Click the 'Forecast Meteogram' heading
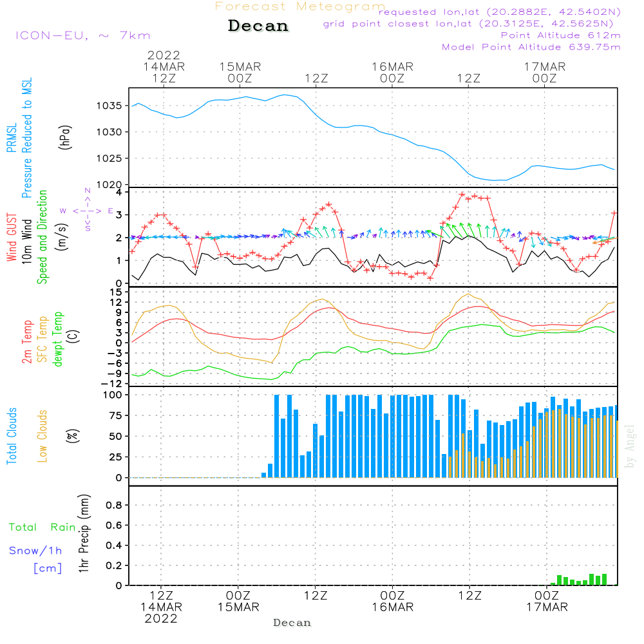 coord(300,6)
